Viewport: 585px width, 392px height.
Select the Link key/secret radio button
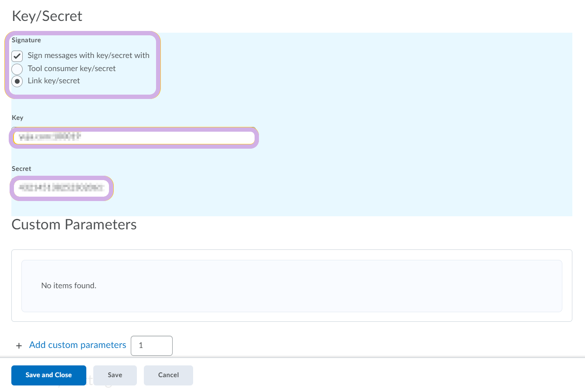click(x=17, y=81)
